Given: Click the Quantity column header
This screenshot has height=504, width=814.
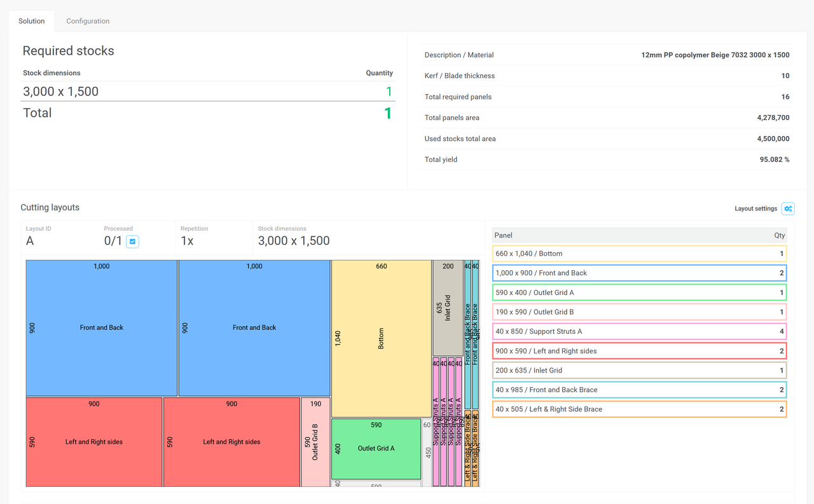Looking at the screenshot, I should point(380,73).
